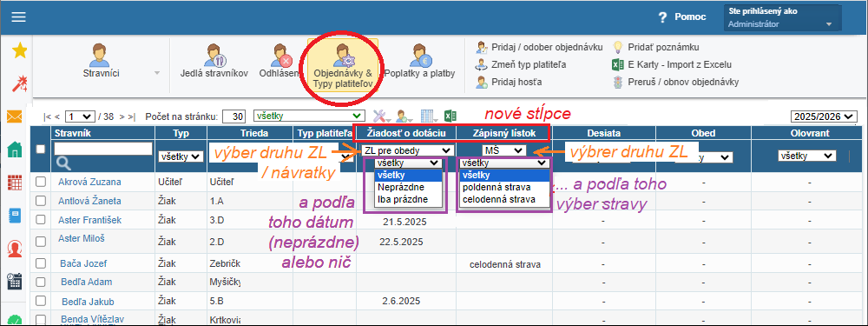868x326 pixels.
Task: Toggle the select-all checkbox in the table header
Action: (x=41, y=149)
